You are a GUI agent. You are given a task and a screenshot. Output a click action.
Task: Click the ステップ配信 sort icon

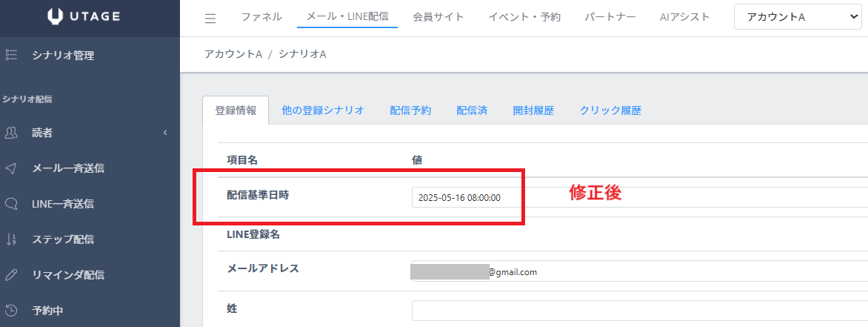click(11, 240)
